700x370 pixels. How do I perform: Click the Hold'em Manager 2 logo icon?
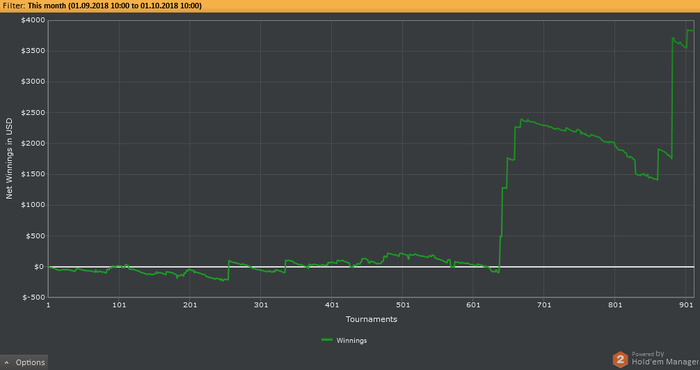[620, 359]
